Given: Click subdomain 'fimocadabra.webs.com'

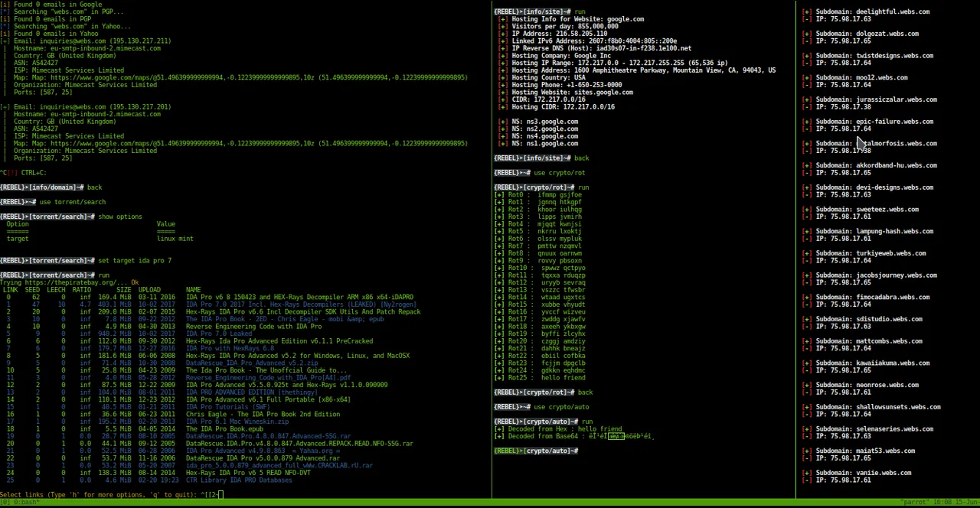Looking at the screenshot, I should coord(873,298).
